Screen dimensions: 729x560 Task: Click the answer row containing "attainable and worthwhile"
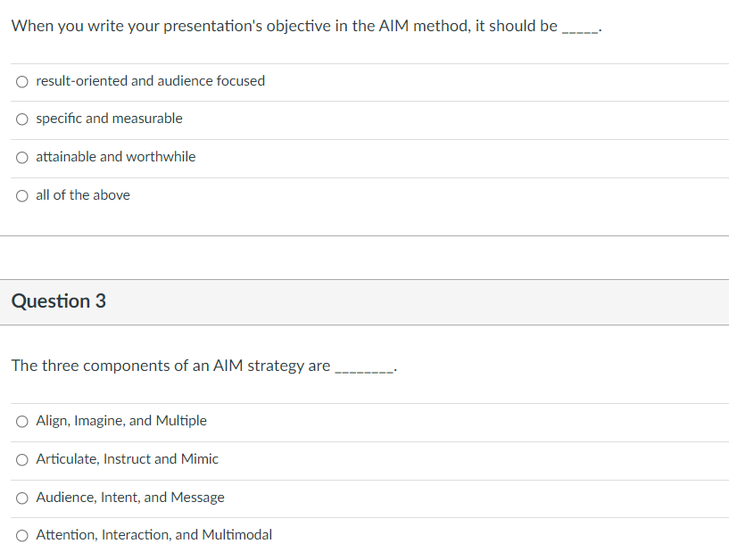click(x=357, y=156)
